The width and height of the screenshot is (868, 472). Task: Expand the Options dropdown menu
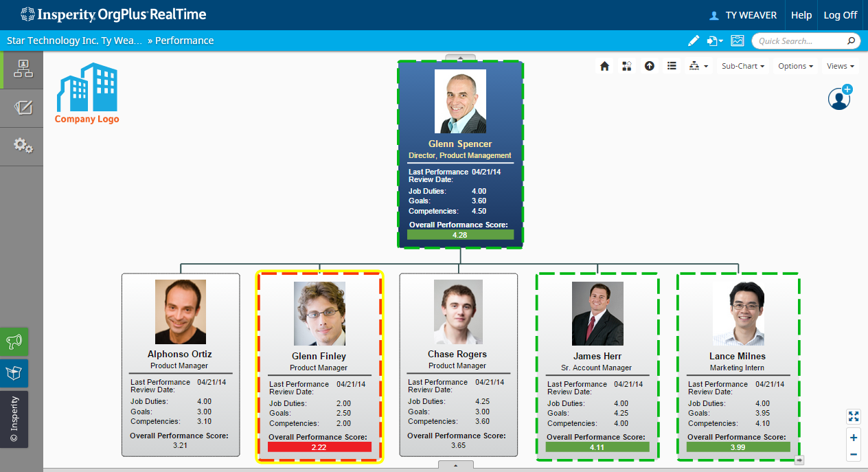pos(795,67)
